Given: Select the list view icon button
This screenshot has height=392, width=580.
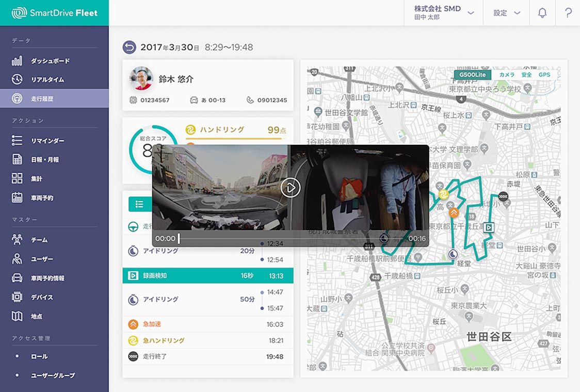Looking at the screenshot, I should pyautogui.click(x=139, y=204).
